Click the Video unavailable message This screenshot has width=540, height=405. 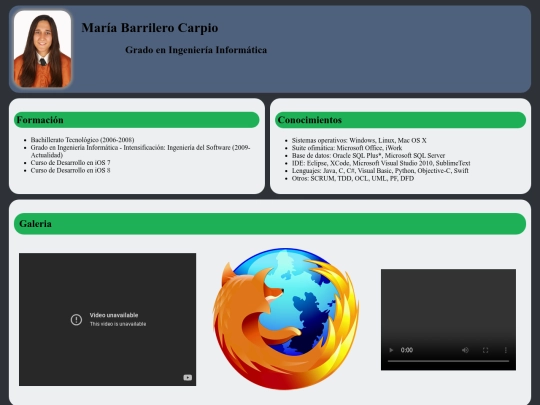[114, 315]
